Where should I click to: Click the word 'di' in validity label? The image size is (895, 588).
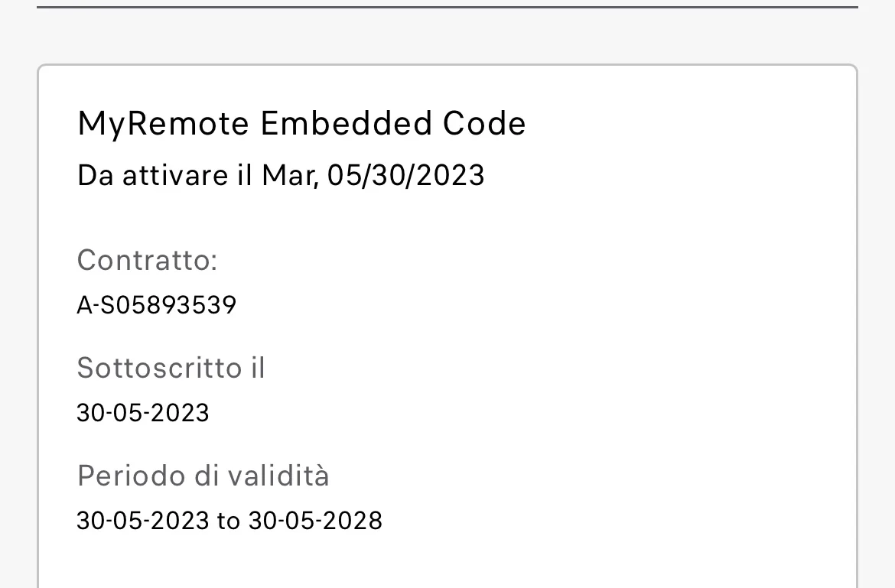(x=206, y=476)
